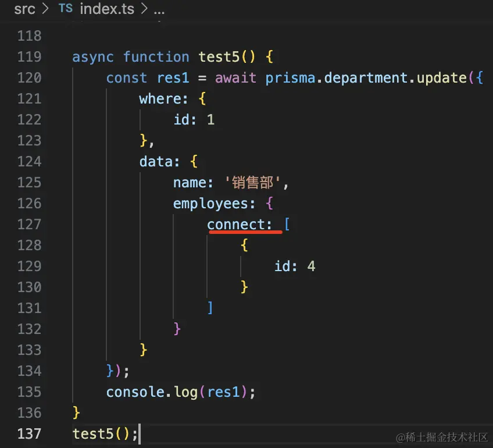493x448 pixels.
Task: Select line number 137 in the gutter
Action: coord(30,433)
